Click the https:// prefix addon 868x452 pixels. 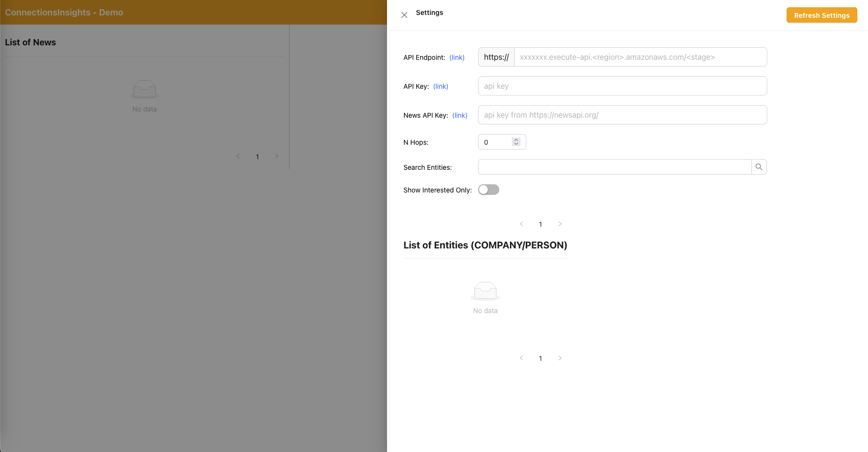pyautogui.click(x=496, y=57)
